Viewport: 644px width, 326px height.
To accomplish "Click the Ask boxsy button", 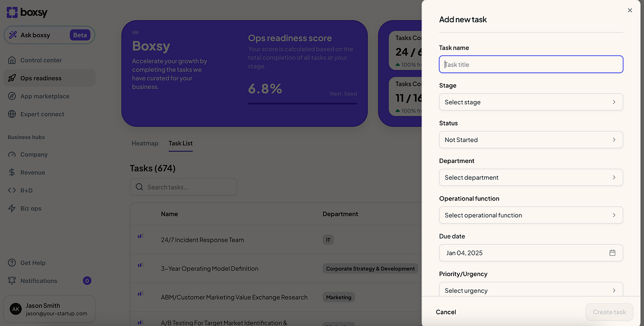I will [49, 35].
